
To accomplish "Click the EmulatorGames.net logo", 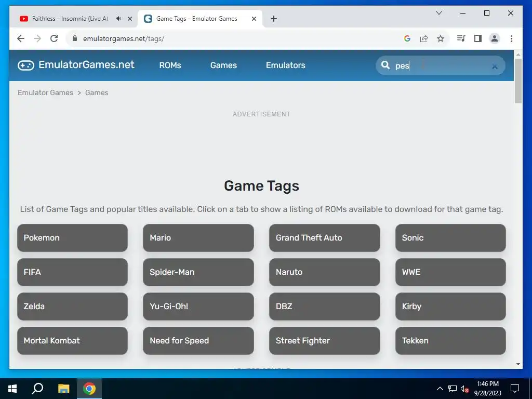I will tap(76, 65).
